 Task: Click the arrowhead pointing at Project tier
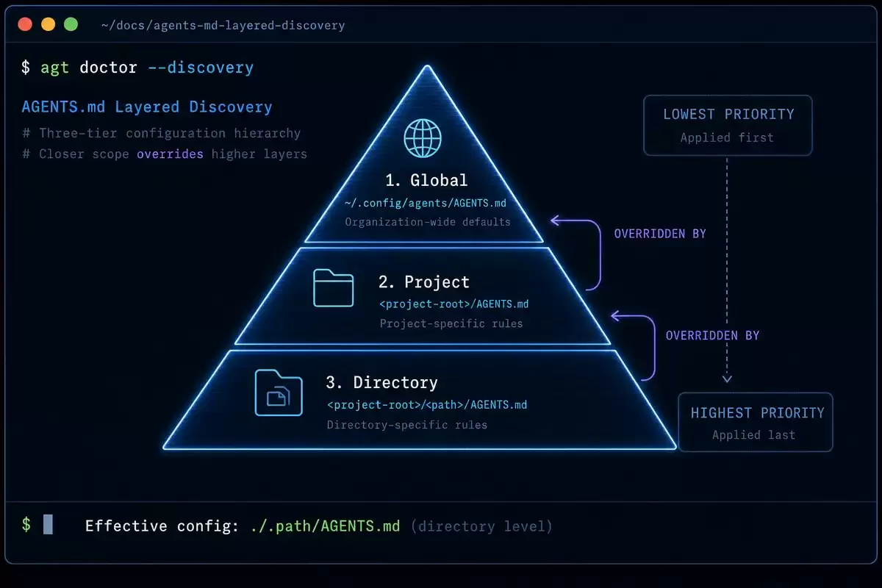click(617, 316)
